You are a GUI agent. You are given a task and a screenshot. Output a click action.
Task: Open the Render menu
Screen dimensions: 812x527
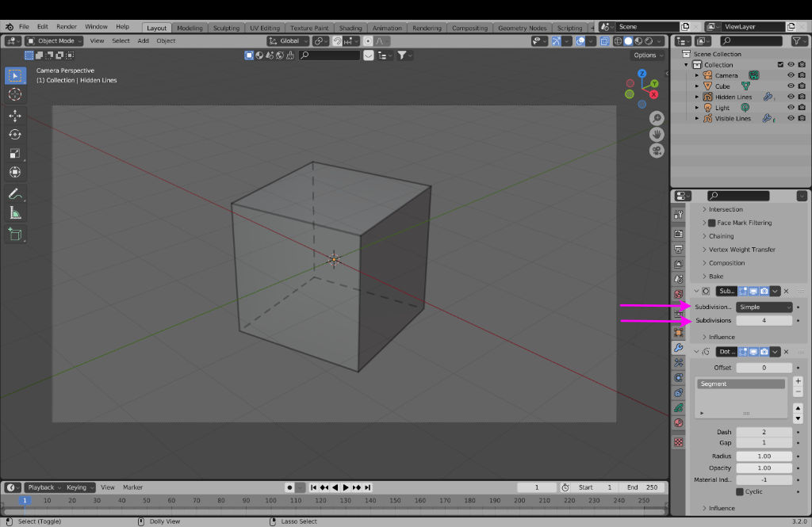[67, 27]
